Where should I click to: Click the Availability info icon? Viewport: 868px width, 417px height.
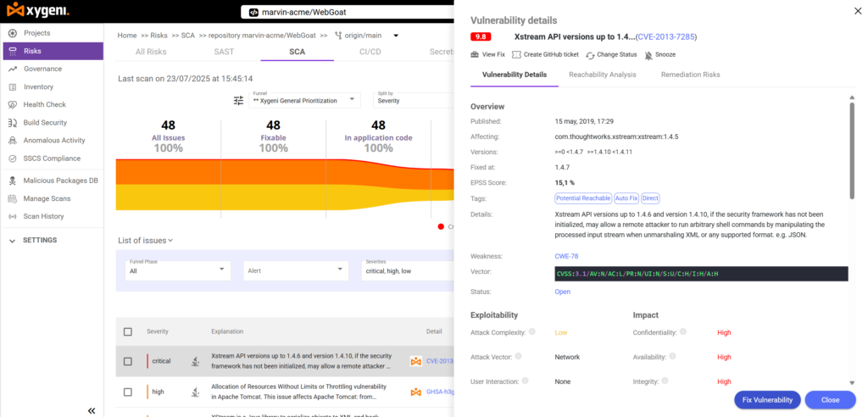coord(672,357)
